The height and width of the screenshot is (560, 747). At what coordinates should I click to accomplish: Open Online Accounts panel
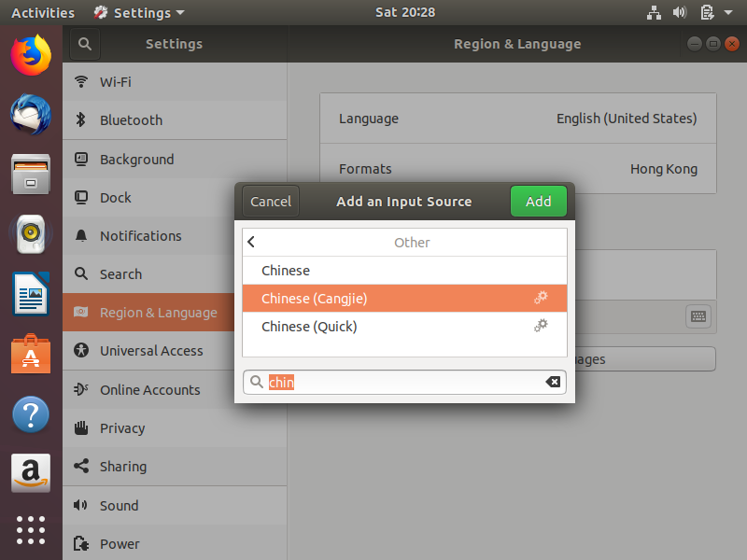pyautogui.click(x=148, y=389)
